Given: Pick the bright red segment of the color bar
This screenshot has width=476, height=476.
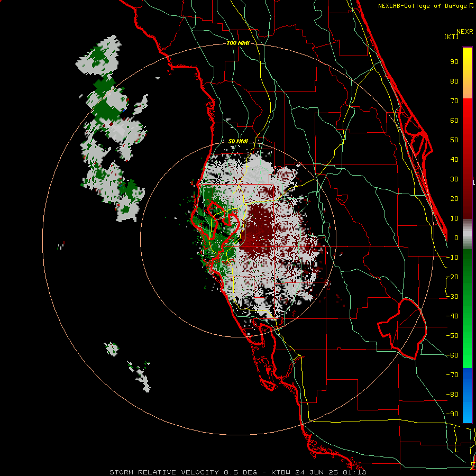Looking at the screenshot, I should tap(467, 112).
